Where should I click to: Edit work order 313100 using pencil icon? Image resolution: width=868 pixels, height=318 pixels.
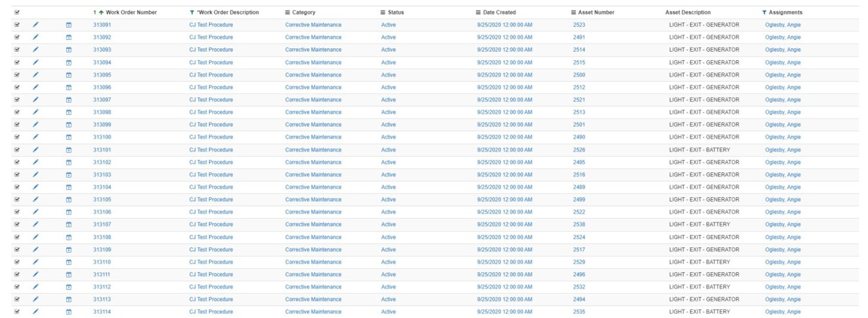pyautogui.click(x=35, y=138)
